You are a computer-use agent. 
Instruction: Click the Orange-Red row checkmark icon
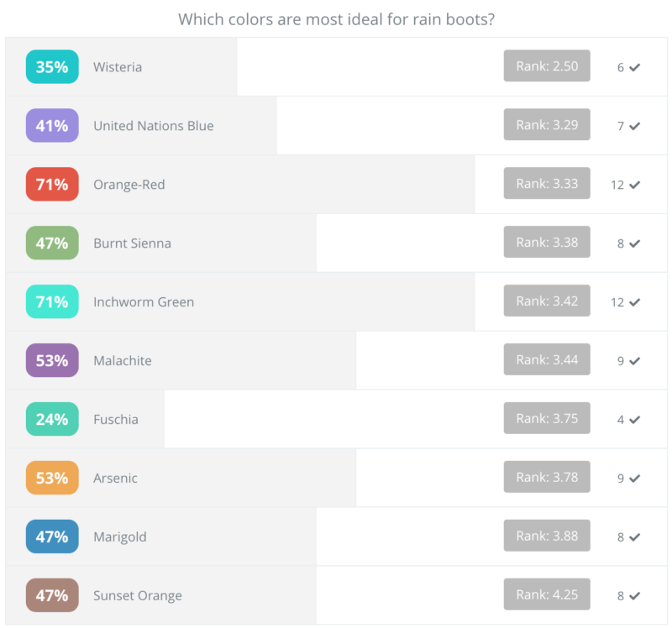click(635, 185)
